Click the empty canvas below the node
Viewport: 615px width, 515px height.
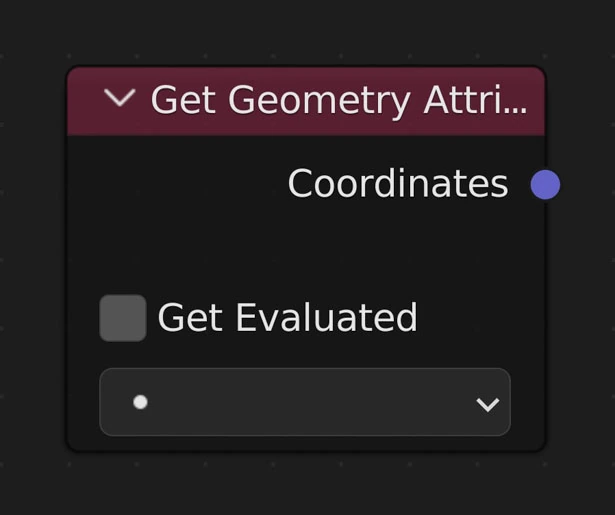[300, 485]
